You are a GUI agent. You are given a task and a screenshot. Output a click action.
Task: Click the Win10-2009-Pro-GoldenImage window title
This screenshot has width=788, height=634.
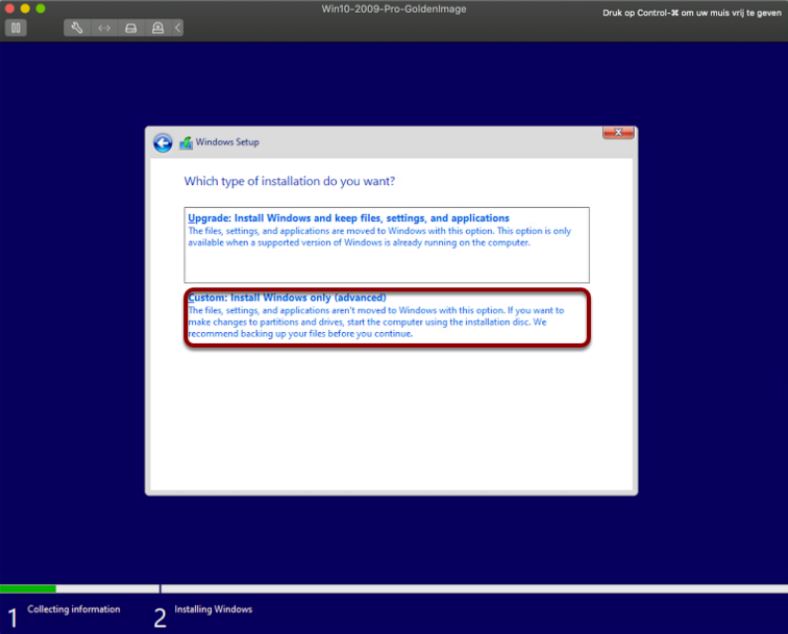[394, 9]
